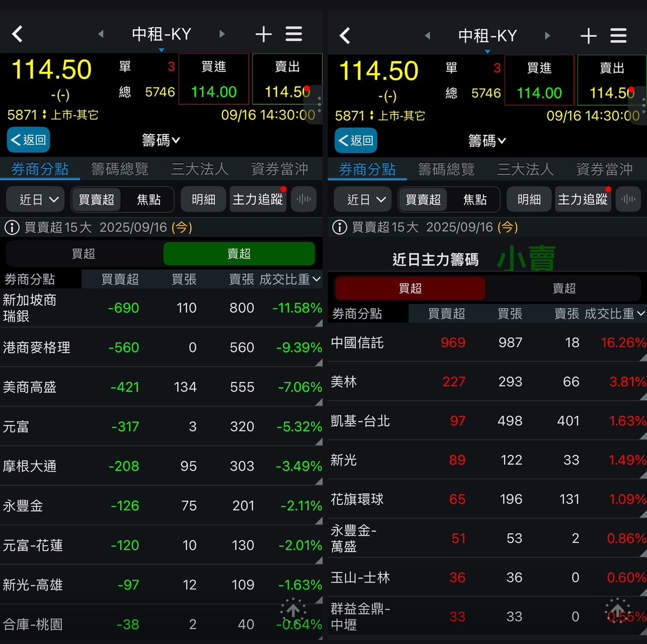Select the 中國信託 broker row
The width and height of the screenshot is (647, 644).
[x=486, y=343]
